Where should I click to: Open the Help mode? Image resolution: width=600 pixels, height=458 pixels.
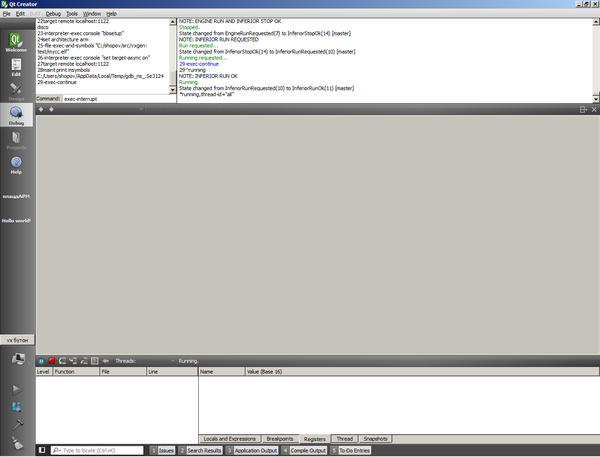[x=16, y=164]
